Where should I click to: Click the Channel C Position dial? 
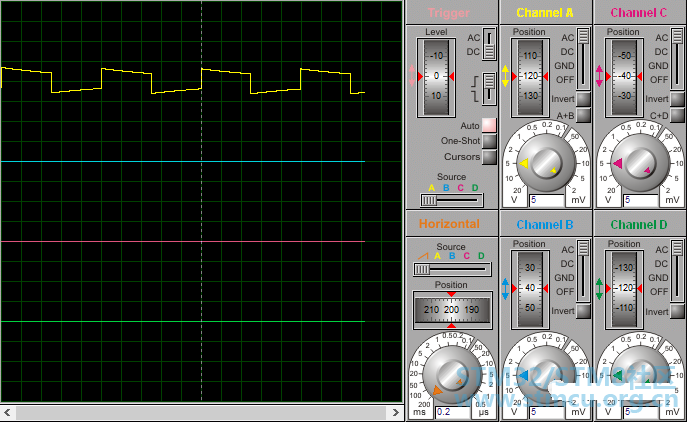(624, 78)
